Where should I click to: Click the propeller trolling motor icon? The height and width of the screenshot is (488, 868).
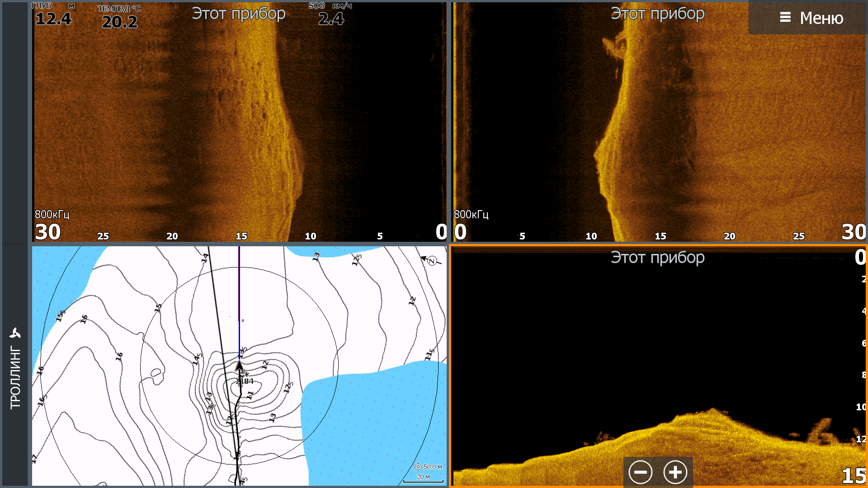pyautogui.click(x=15, y=333)
